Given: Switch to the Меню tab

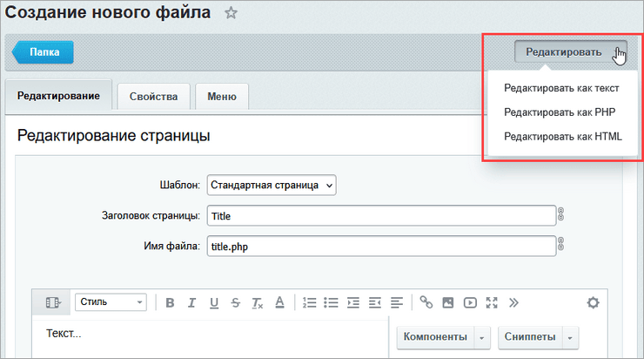Looking at the screenshot, I should click(x=222, y=97).
